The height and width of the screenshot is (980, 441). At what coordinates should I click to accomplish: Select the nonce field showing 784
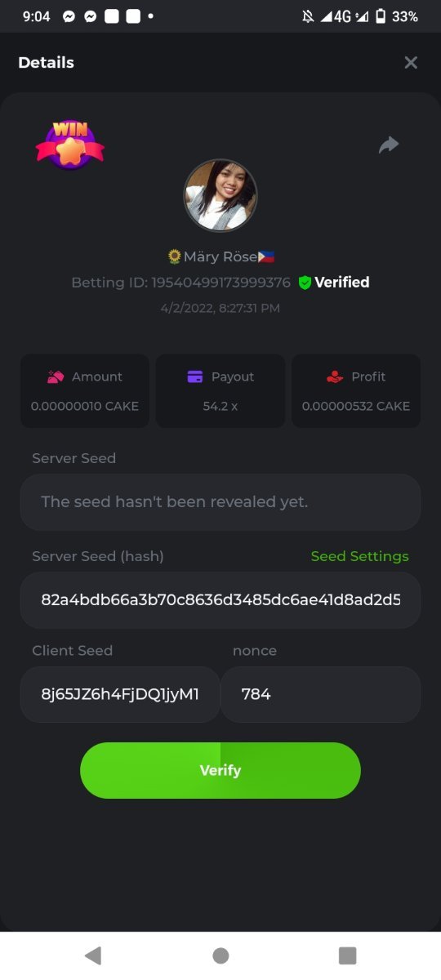point(321,694)
